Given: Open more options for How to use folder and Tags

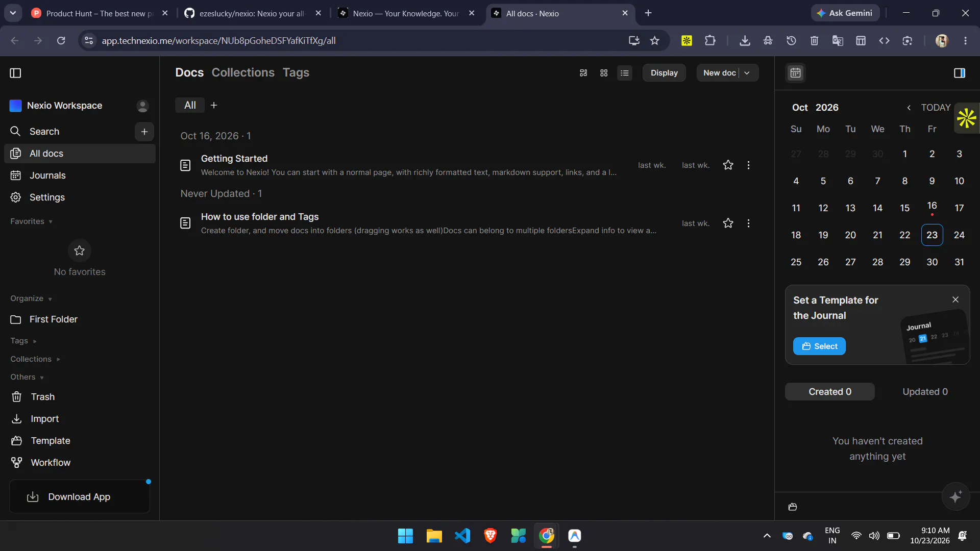Looking at the screenshot, I should point(749,223).
